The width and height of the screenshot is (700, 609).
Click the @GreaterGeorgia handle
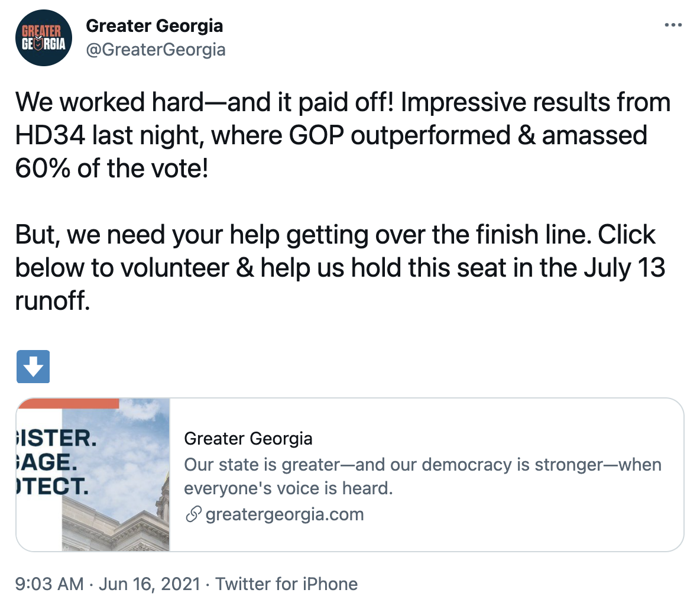(155, 50)
